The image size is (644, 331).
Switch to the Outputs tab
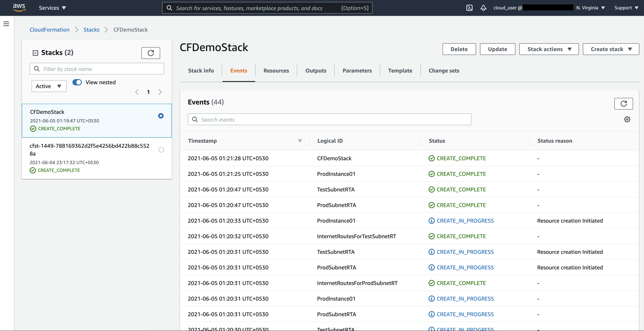[316, 71]
